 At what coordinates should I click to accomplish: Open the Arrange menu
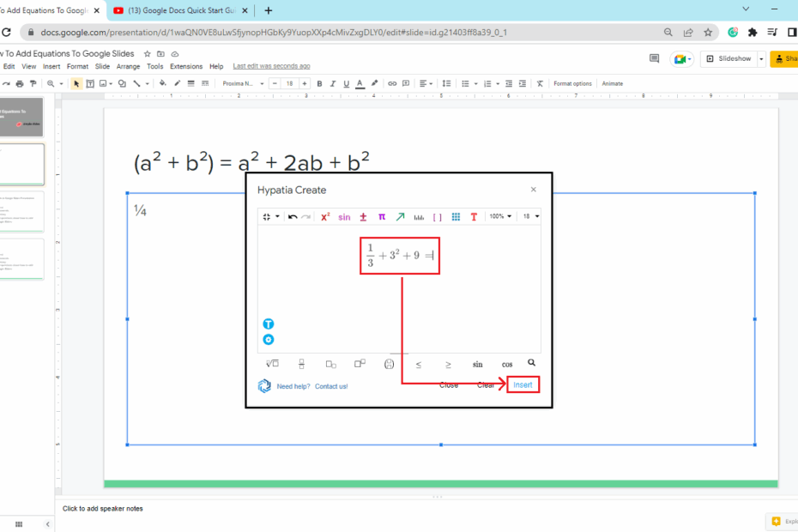[128, 66]
